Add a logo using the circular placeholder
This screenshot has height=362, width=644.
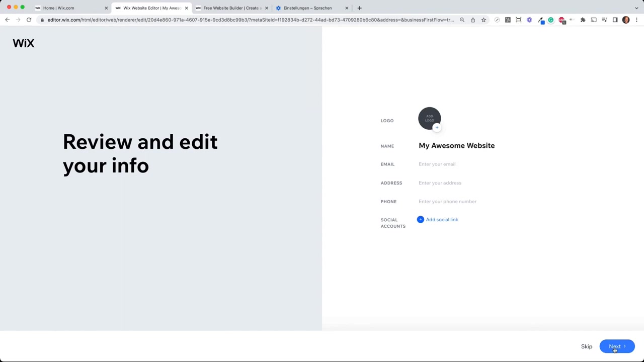coord(429,119)
